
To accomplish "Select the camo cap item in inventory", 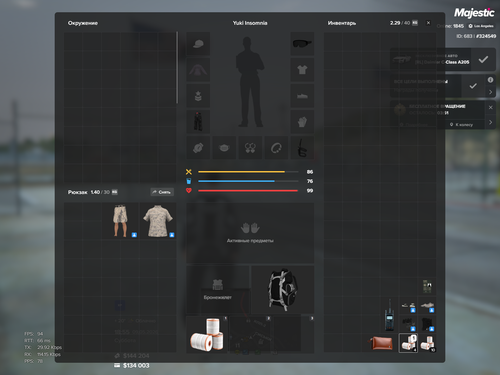I will 427,306.
